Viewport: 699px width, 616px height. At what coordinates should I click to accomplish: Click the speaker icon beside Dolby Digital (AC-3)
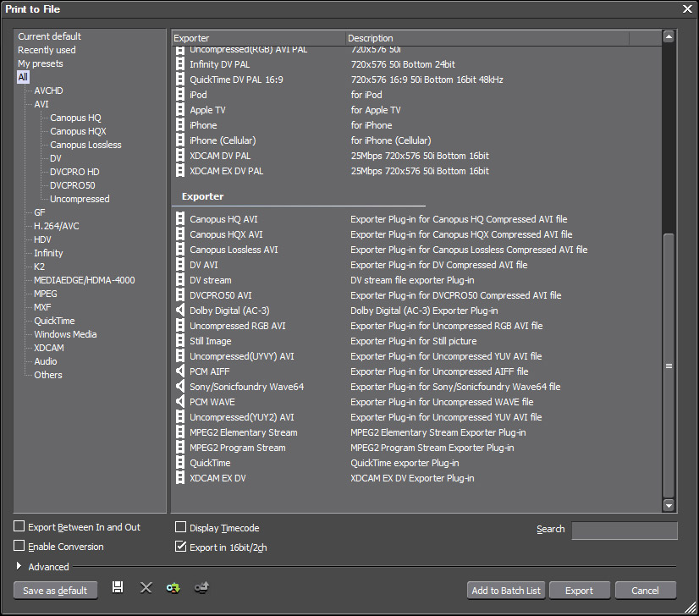point(180,311)
